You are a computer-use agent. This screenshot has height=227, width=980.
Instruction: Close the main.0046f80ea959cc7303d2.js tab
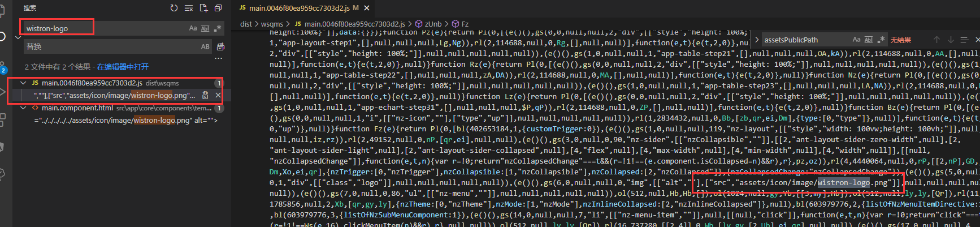[x=367, y=8]
